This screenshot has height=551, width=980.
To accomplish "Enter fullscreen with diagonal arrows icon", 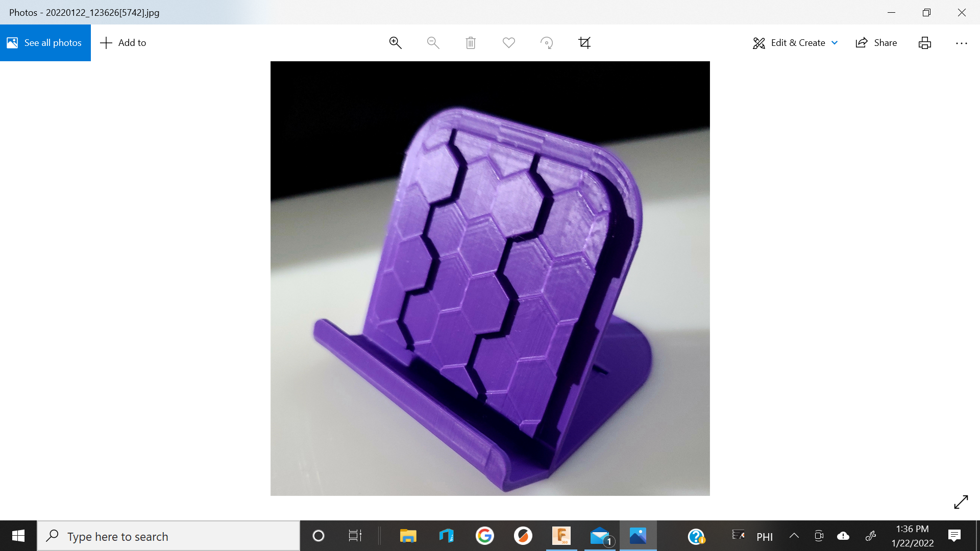I will click(x=961, y=502).
